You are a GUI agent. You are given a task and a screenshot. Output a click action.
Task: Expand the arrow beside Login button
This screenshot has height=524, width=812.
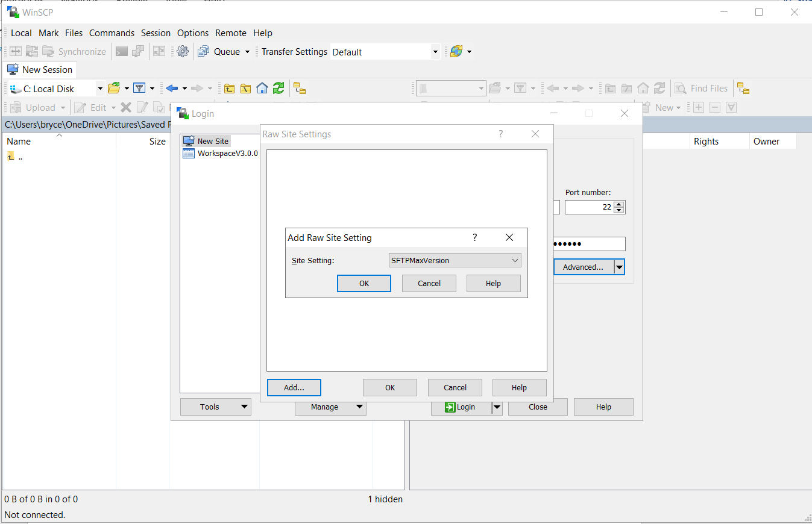point(497,407)
